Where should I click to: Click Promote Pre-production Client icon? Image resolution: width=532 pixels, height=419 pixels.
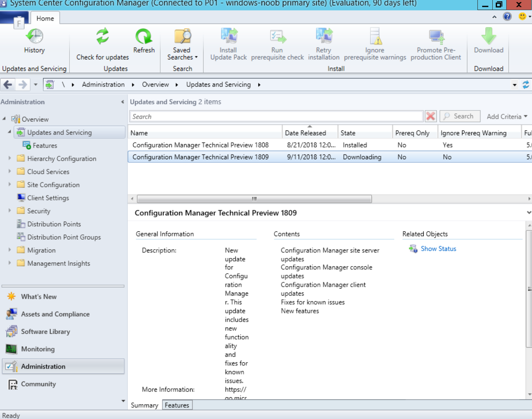[436, 36]
